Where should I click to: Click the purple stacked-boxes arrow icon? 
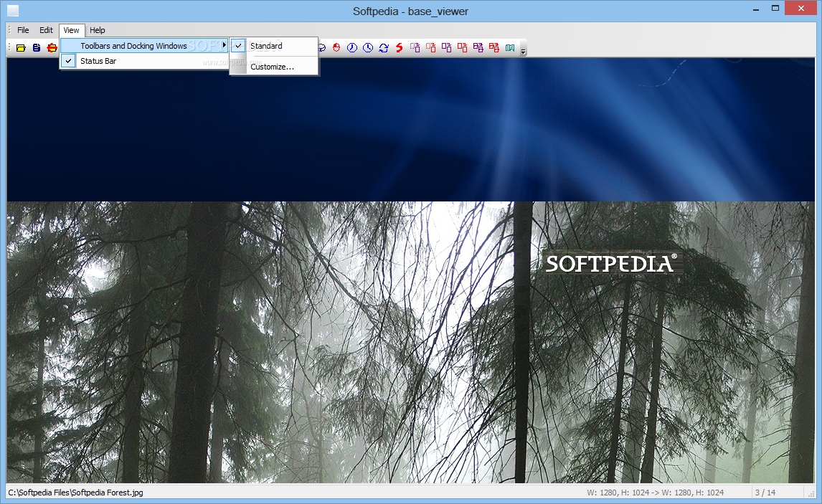point(478,47)
